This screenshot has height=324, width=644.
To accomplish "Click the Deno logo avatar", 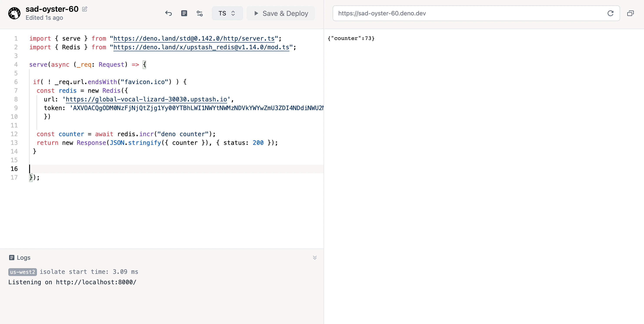I will [x=14, y=13].
